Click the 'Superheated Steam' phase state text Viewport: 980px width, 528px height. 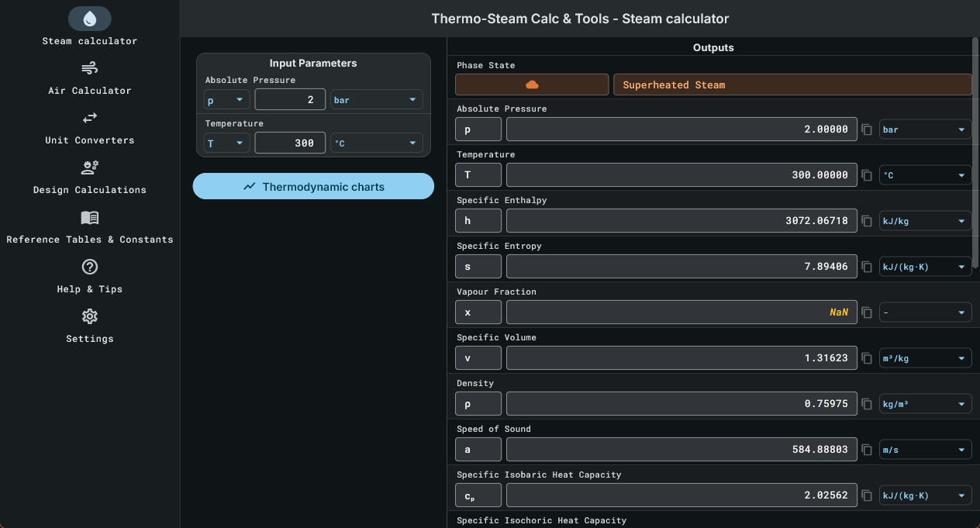(674, 85)
